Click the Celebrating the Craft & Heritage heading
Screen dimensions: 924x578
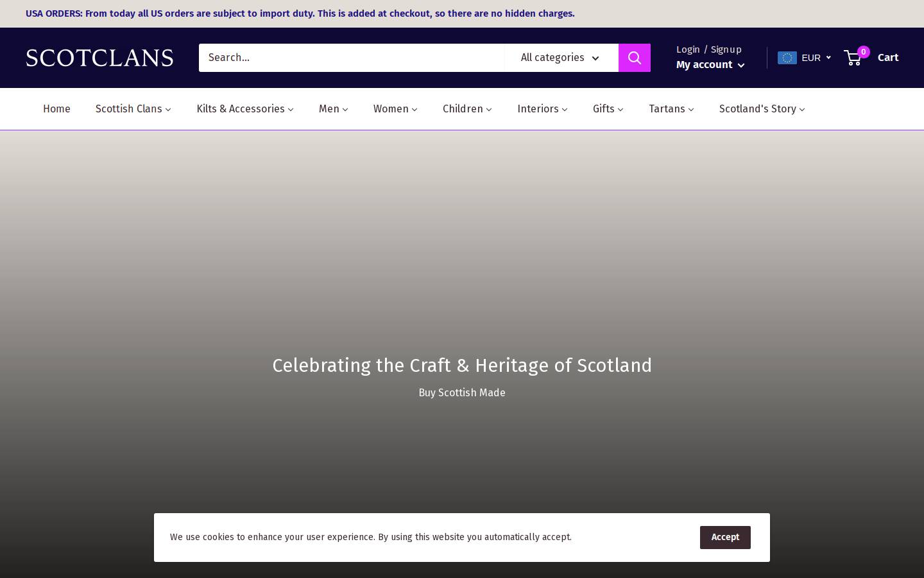[x=462, y=365]
